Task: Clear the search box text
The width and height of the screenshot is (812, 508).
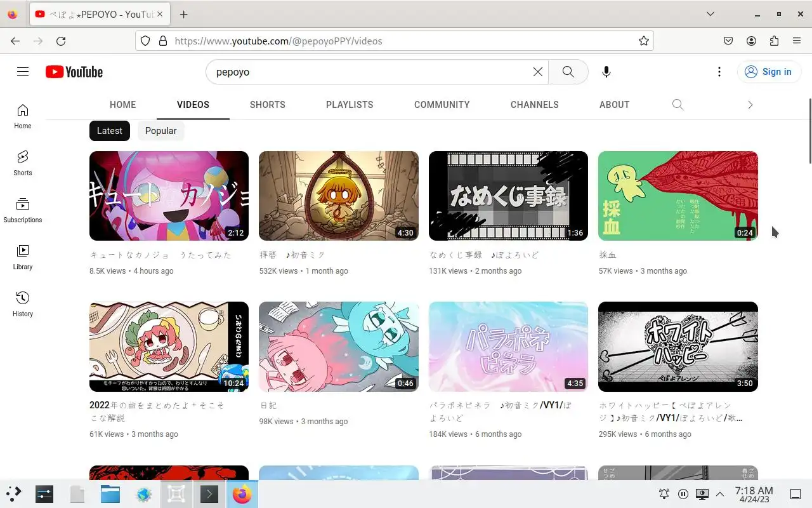Action: [x=537, y=72]
